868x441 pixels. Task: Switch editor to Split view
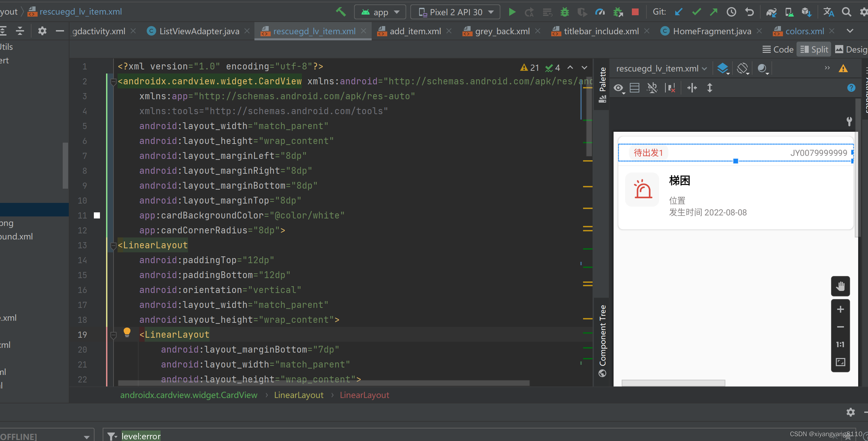(813, 49)
